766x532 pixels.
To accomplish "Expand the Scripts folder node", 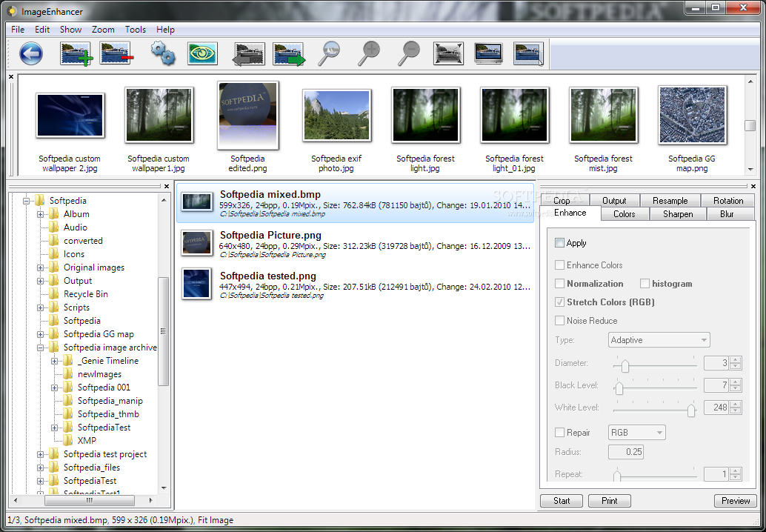I will pos(40,307).
